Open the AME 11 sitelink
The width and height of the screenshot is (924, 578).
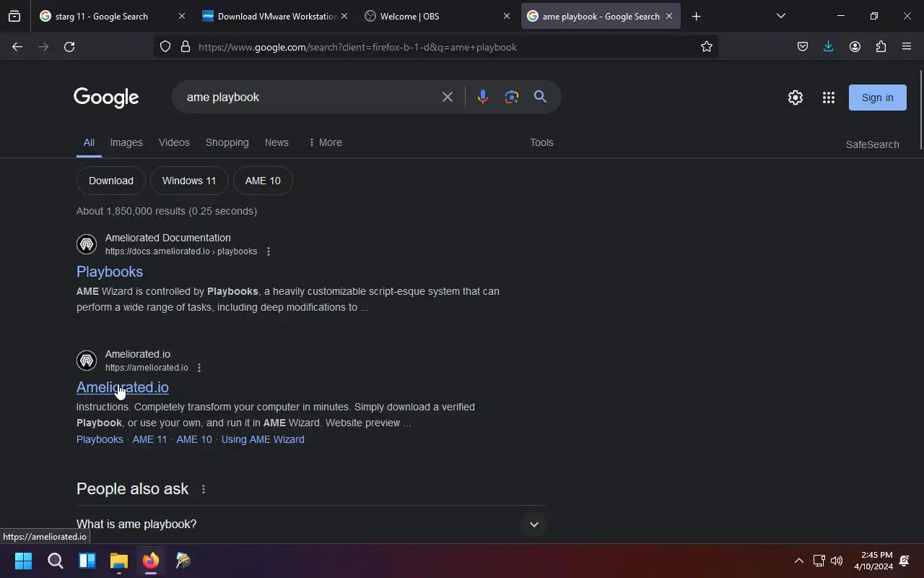tap(149, 439)
